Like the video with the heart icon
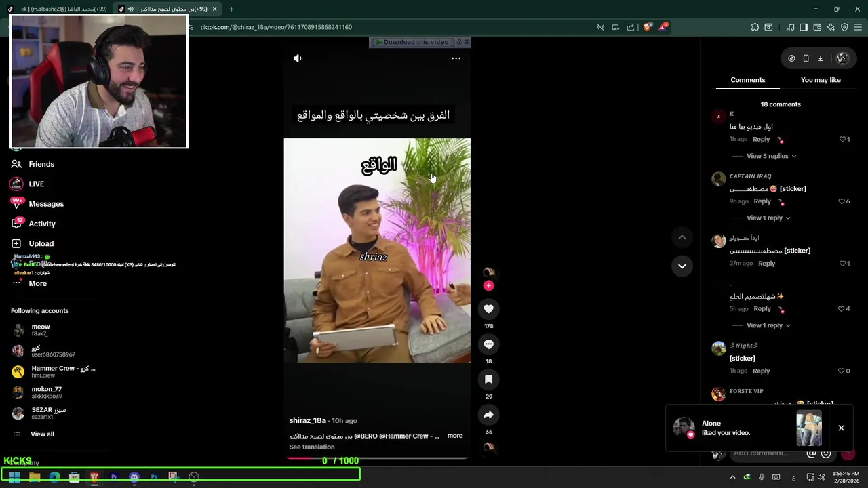This screenshot has height=488, width=868. [x=488, y=309]
